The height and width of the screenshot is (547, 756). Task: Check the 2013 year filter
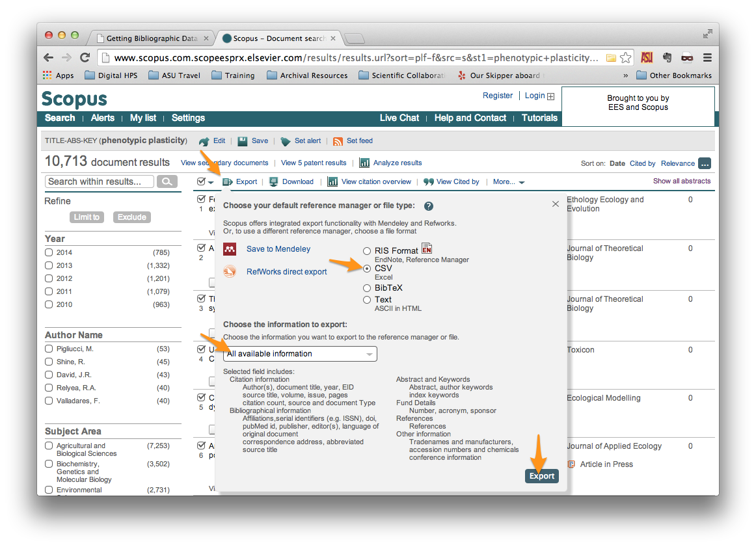[x=49, y=265]
